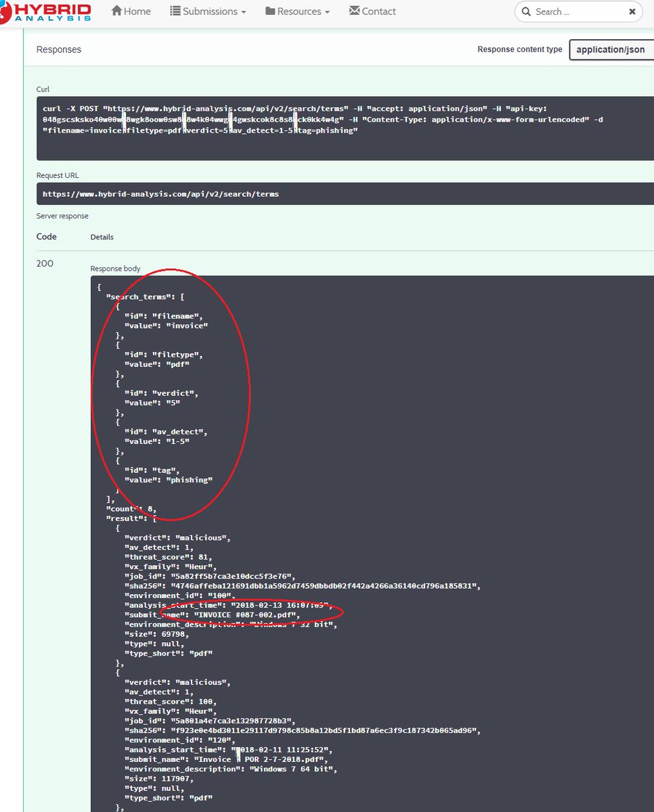654x812 pixels.
Task: Click the Contact envelope icon
Action: tap(354, 11)
